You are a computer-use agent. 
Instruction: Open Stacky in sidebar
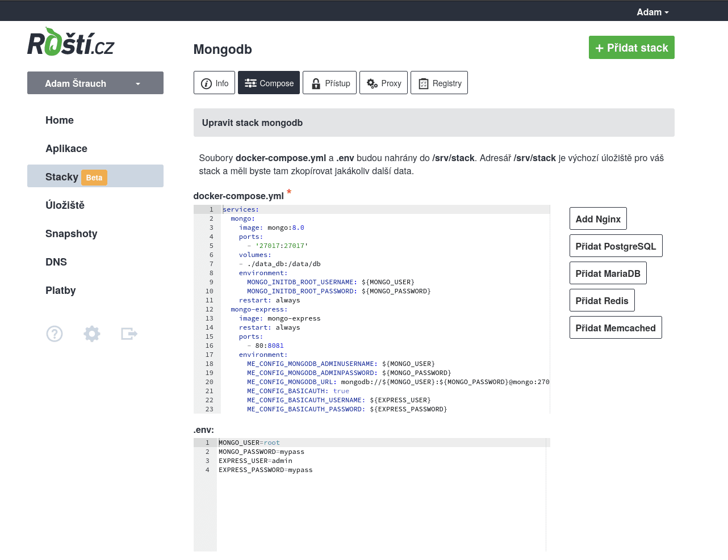tap(95, 176)
